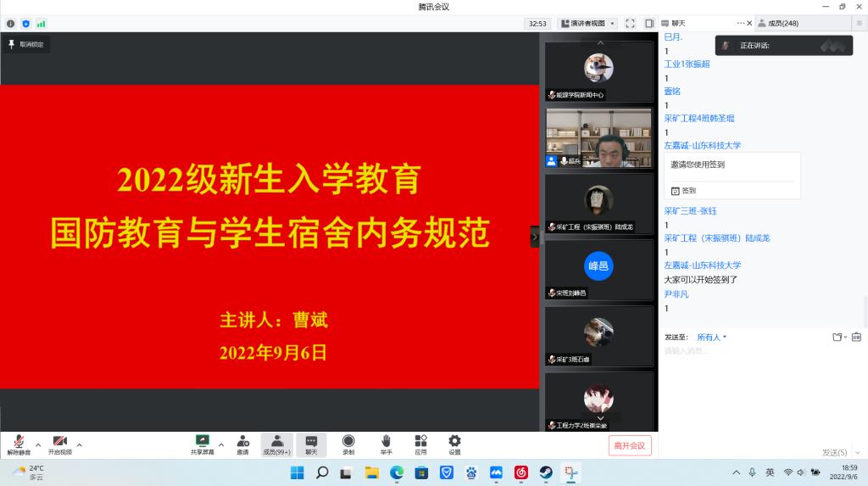Start recording with the 录制 icon
The image size is (868, 486).
(x=348, y=444)
